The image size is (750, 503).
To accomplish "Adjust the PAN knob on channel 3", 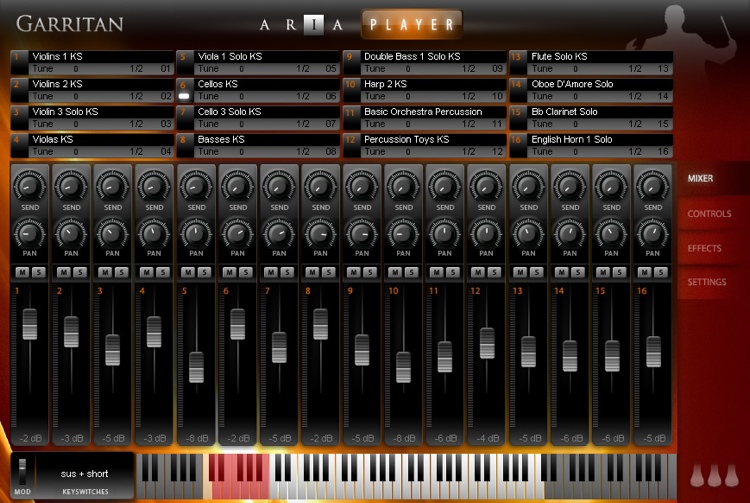I will point(112,233).
